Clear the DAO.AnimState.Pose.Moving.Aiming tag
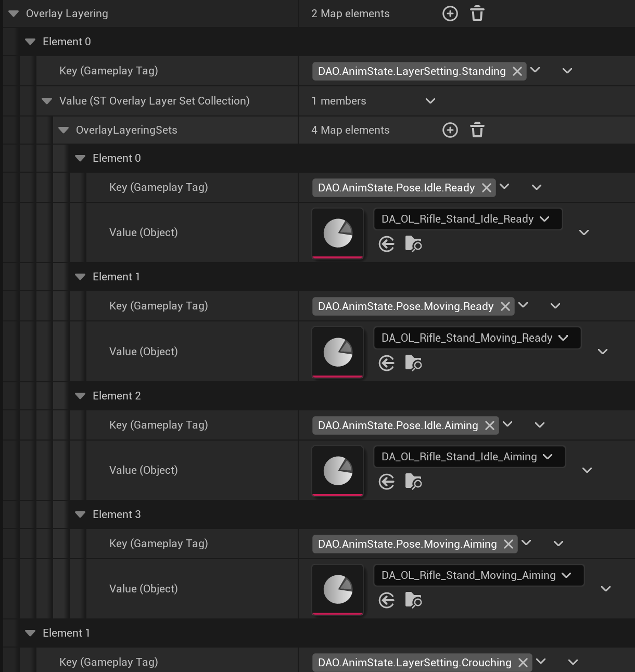This screenshot has height=672, width=635. coord(509,544)
